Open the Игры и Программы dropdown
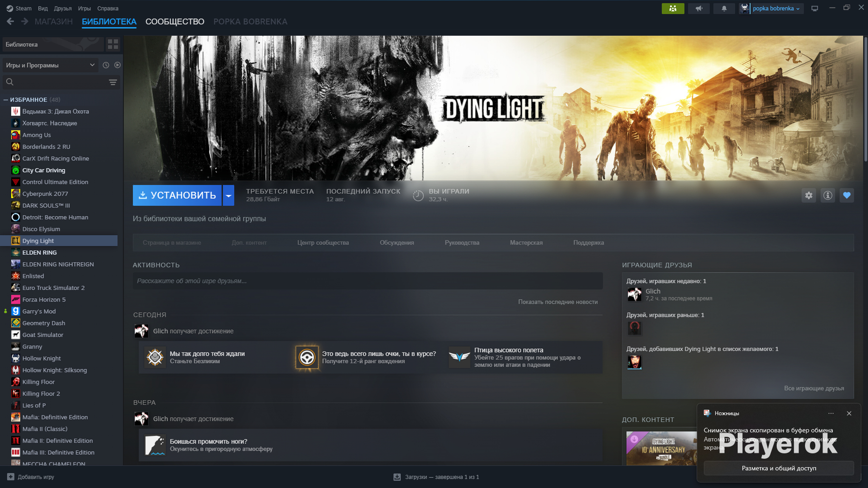This screenshot has width=868, height=488. [51, 65]
